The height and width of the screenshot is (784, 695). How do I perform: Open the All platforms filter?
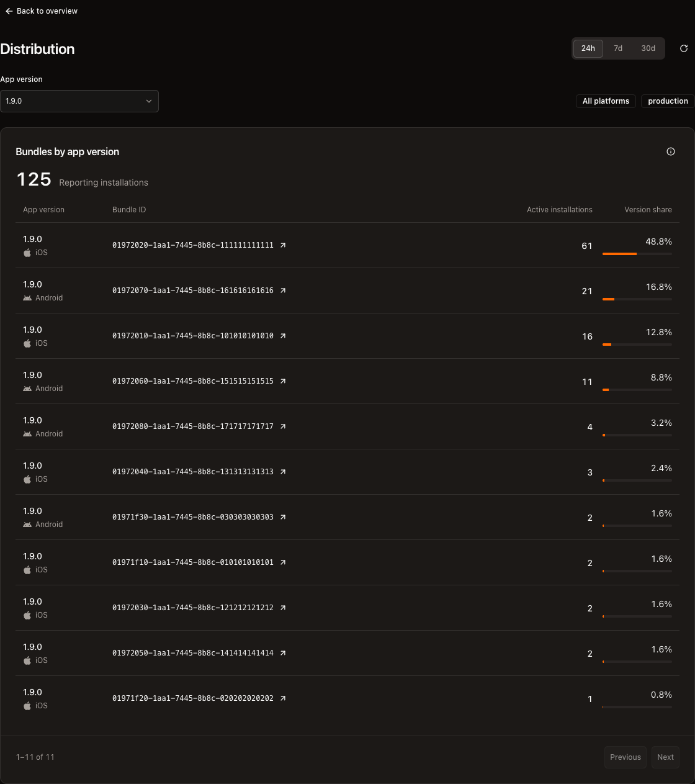606,101
